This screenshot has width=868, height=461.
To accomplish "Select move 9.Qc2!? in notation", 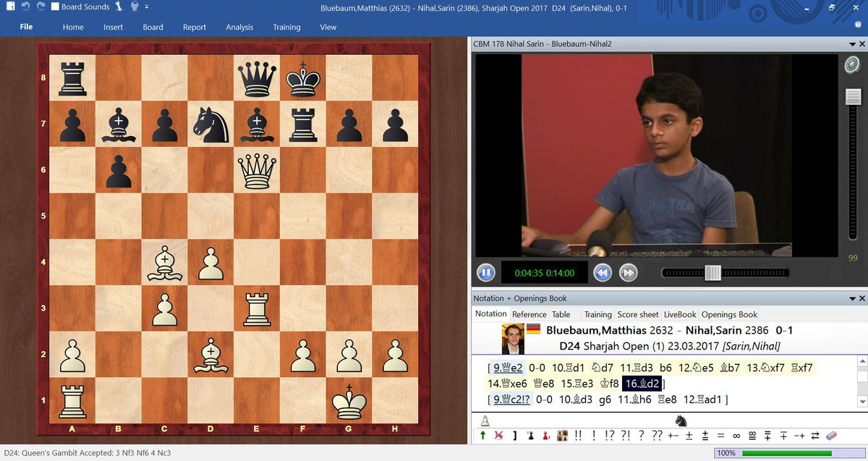I will tap(511, 399).
